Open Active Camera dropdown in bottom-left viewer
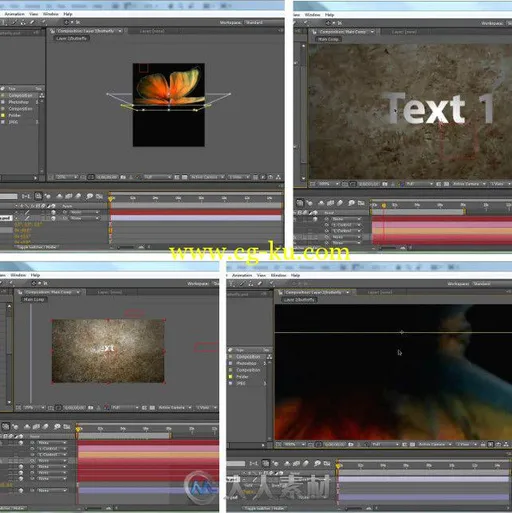This screenshot has width=512, height=513. point(175,408)
